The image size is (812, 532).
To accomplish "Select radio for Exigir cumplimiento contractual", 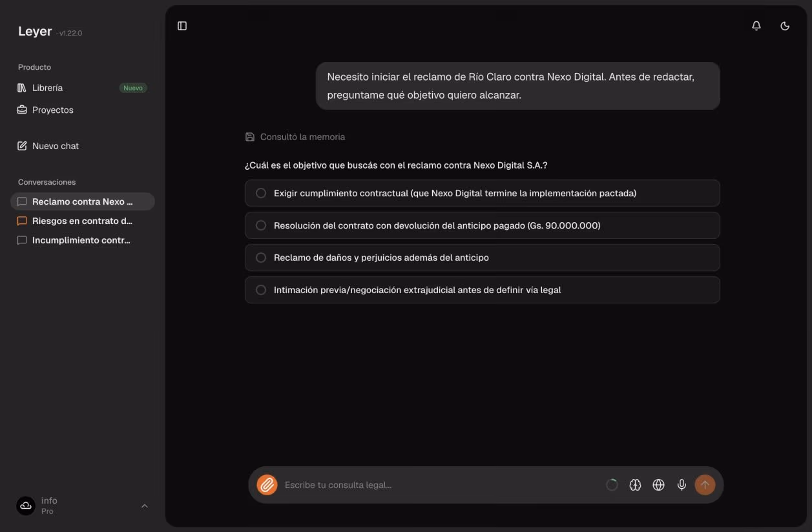I will (x=261, y=193).
